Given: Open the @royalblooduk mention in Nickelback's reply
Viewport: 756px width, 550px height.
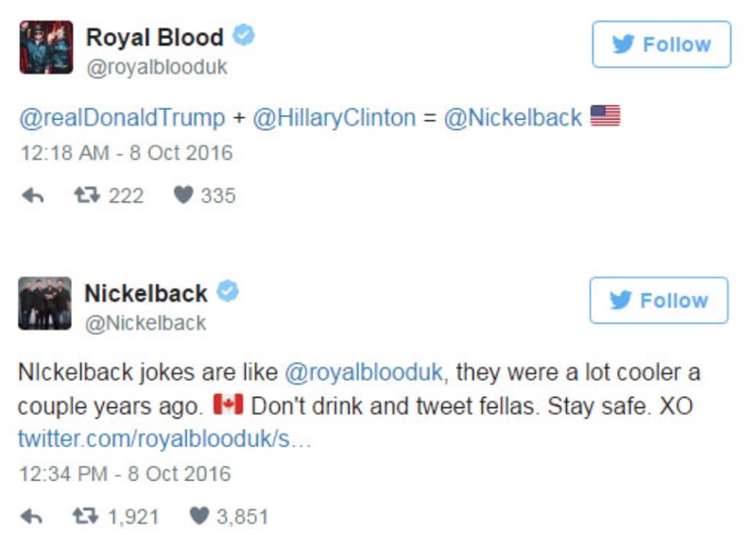Looking at the screenshot, I should click(363, 372).
